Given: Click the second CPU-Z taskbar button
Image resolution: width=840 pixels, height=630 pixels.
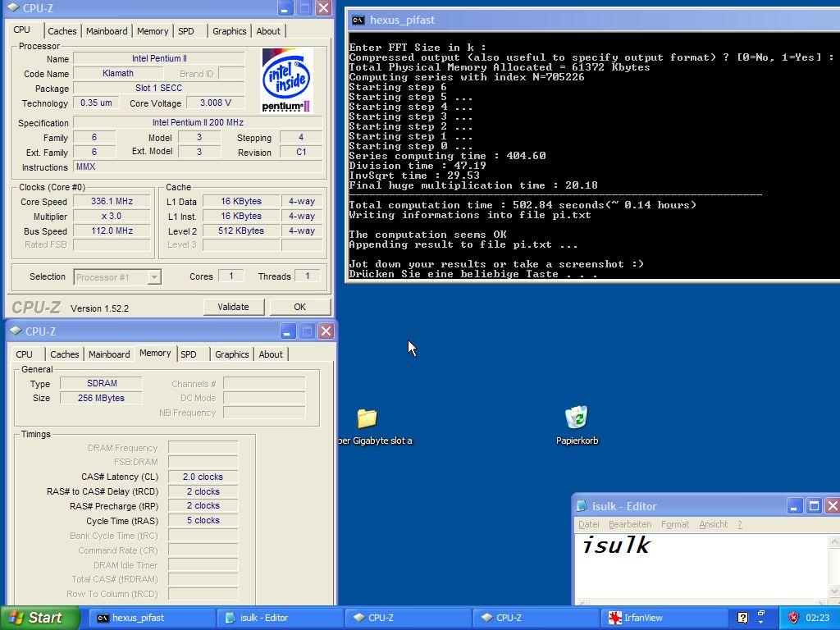Looking at the screenshot, I should click(x=535, y=618).
